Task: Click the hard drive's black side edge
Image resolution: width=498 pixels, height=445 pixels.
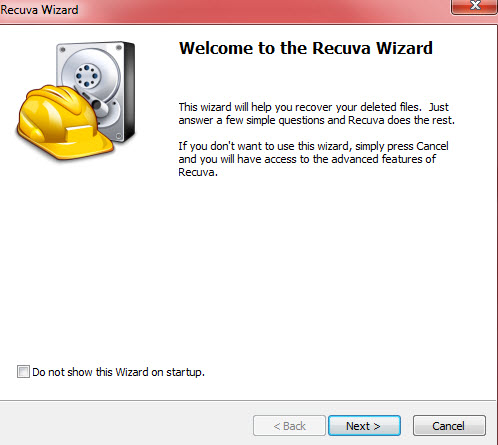Action: [x=130, y=91]
